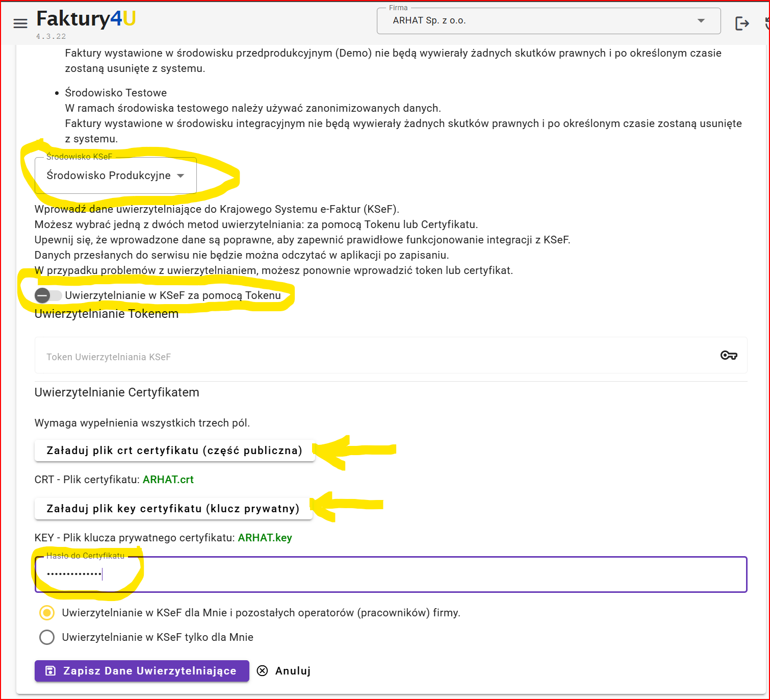This screenshot has height=700, width=770.
Task: Click into the Hasło do Certyfikatu field
Action: [391, 574]
